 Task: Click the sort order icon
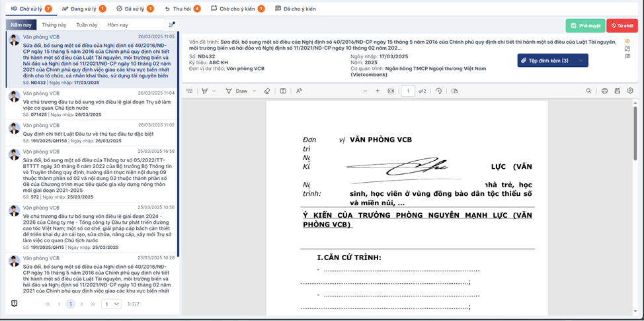pyautogui.click(x=171, y=24)
